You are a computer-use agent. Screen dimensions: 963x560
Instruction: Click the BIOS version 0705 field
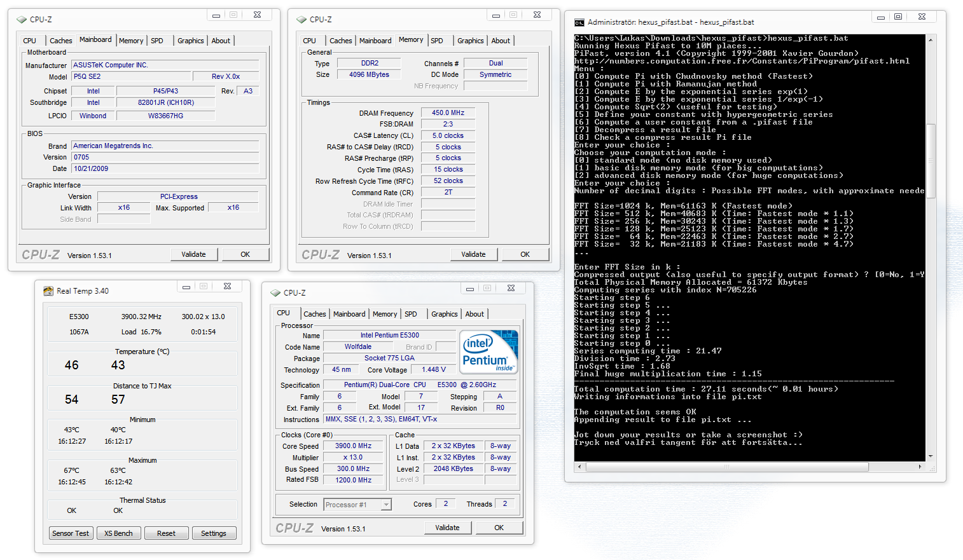pyautogui.click(x=165, y=157)
